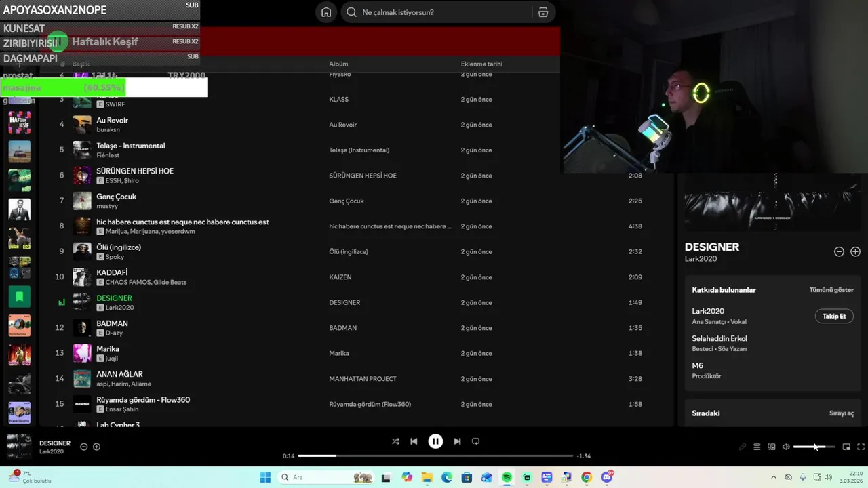Open File Explorer from the taskbar
This screenshot has width=868, height=488.
click(x=427, y=477)
